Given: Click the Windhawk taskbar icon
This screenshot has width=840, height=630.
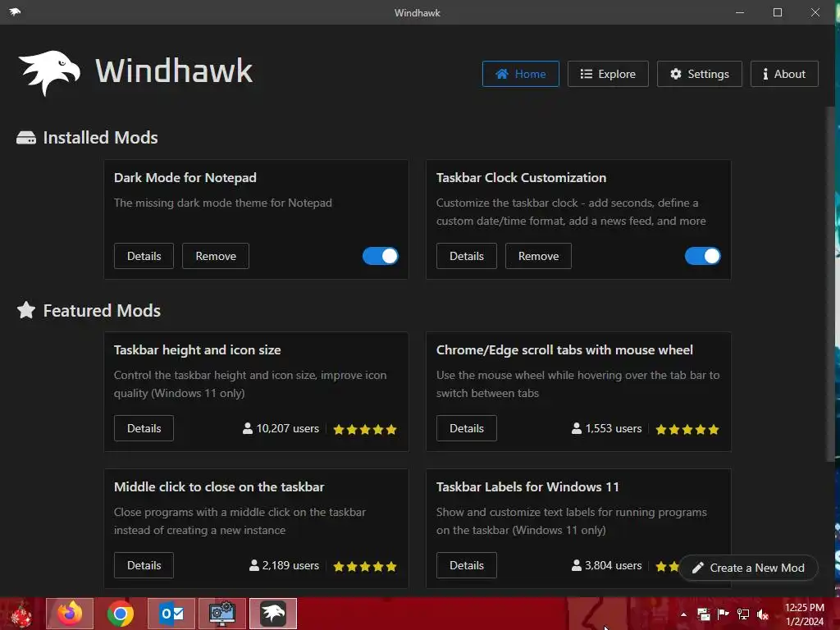Looking at the screenshot, I should 273,614.
